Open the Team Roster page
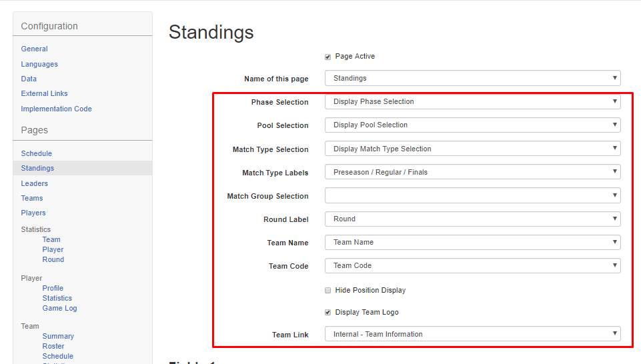Screen dimensions: 641x364 click(53, 346)
